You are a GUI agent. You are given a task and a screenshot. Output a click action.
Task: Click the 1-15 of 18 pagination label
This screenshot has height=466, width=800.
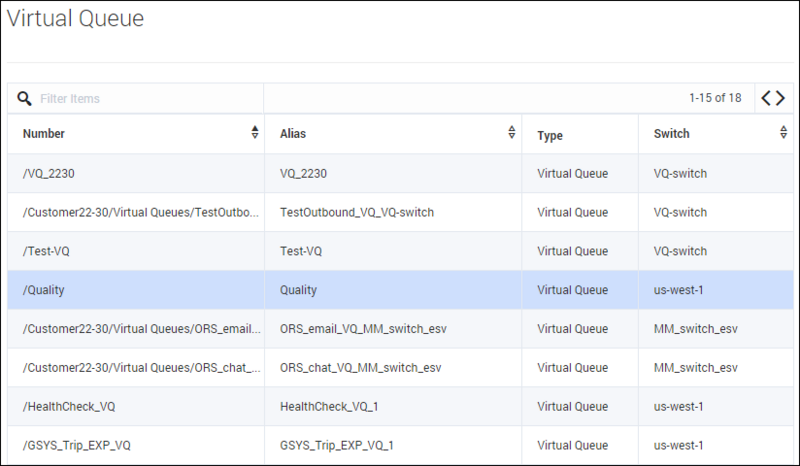pyautogui.click(x=715, y=98)
